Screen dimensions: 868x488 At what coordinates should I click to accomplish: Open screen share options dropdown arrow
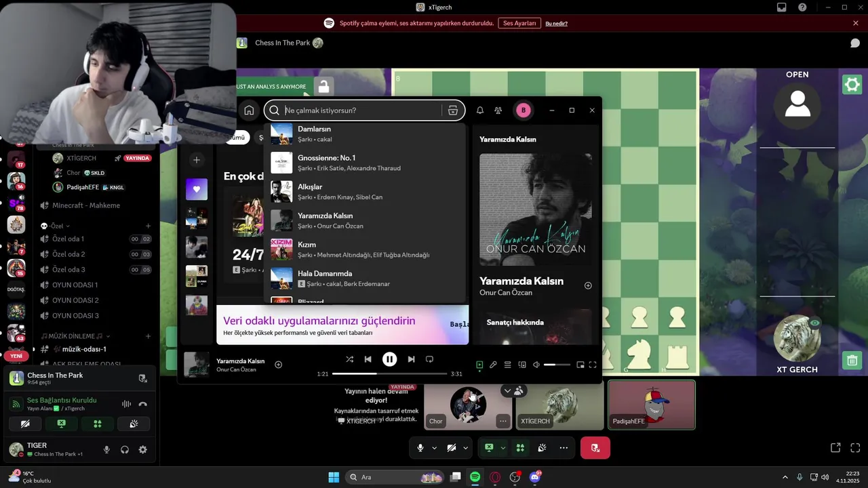(x=502, y=448)
